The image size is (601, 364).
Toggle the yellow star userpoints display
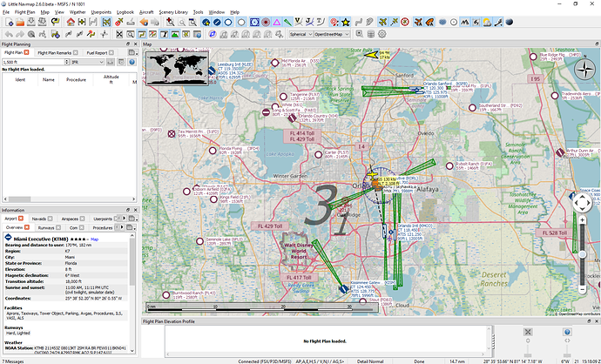[346, 23]
